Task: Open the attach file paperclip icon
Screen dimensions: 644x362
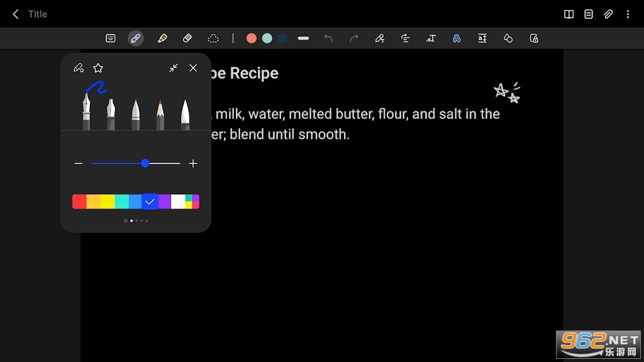Action: 608,14
